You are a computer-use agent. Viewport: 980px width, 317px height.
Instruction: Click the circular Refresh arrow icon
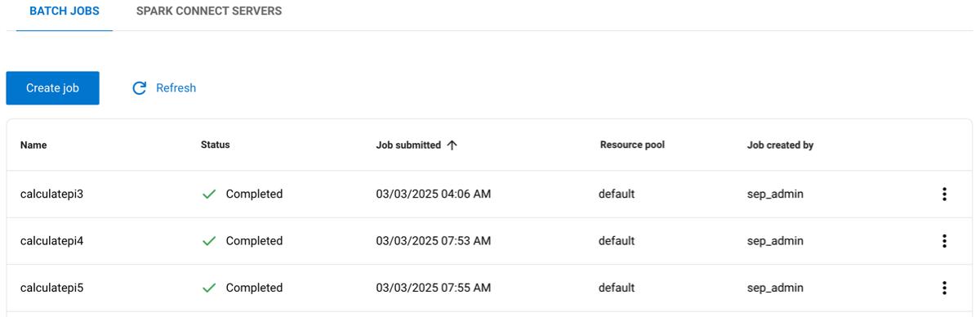(x=140, y=88)
